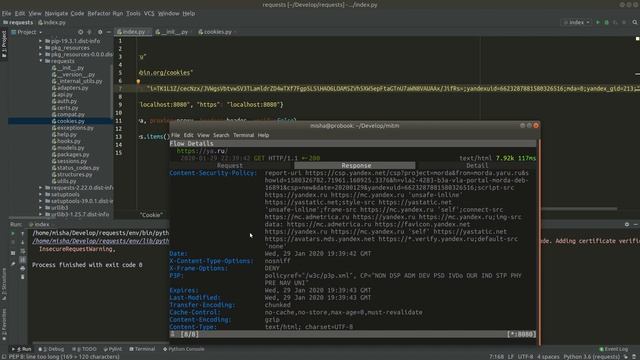Click the locate/scroll-from-source icon in Project panel

(x=80, y=32)
